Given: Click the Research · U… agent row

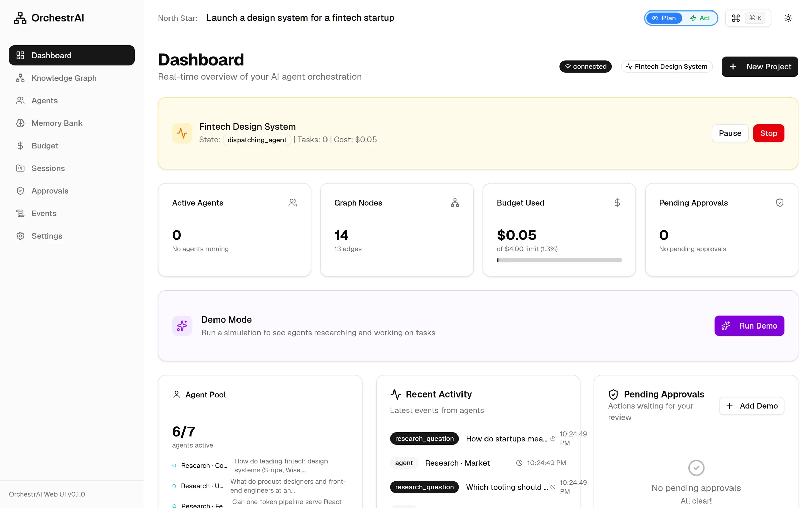Looking at the screenshot, I should (x=260, y=486).
